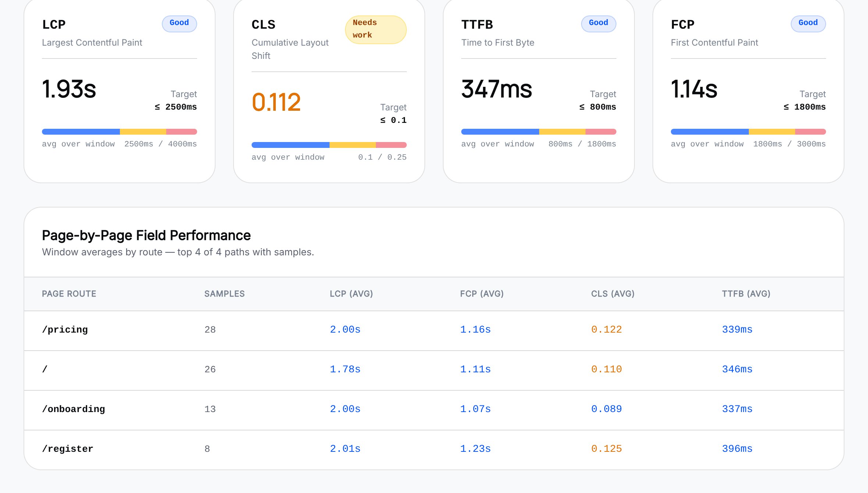This screenshot has width=868, height=493.
Task: Click the 800ms / 1800ms threshold label
Action: (582, 144)
